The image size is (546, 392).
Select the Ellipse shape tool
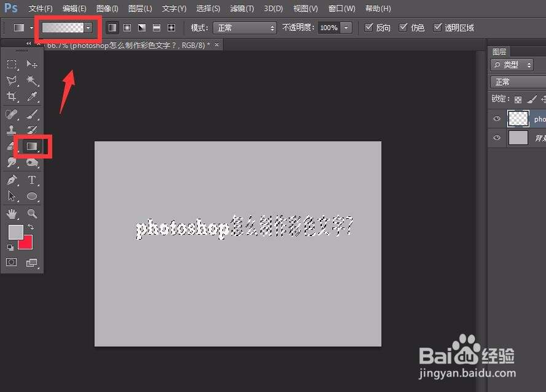32,196
